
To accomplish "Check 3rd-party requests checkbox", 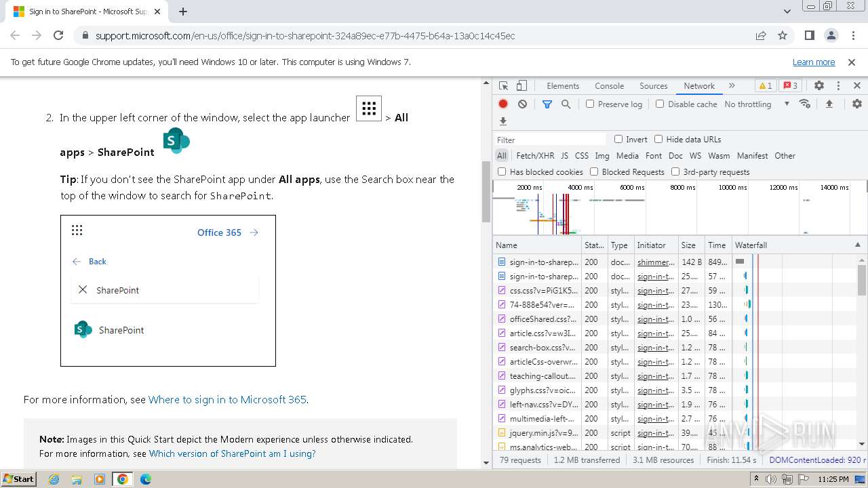I will pos(675,171).
